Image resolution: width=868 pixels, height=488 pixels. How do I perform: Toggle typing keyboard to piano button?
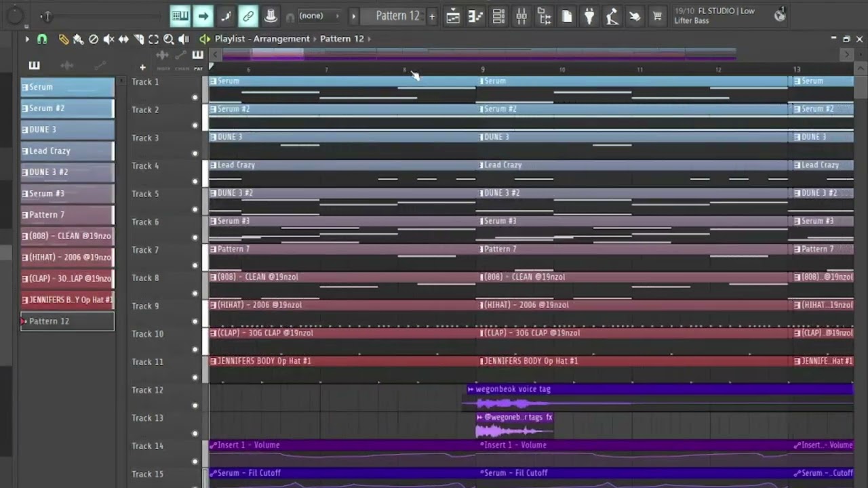coord(180,16)
